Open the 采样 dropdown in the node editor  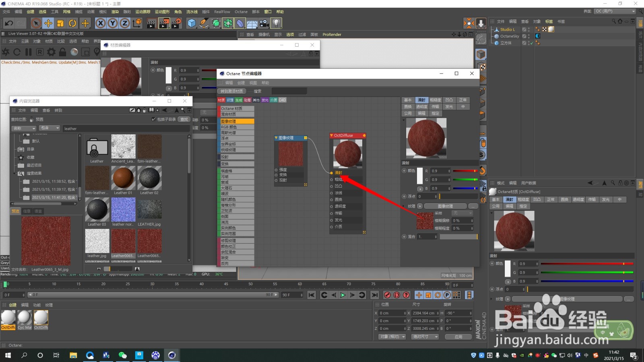[462, 213]
